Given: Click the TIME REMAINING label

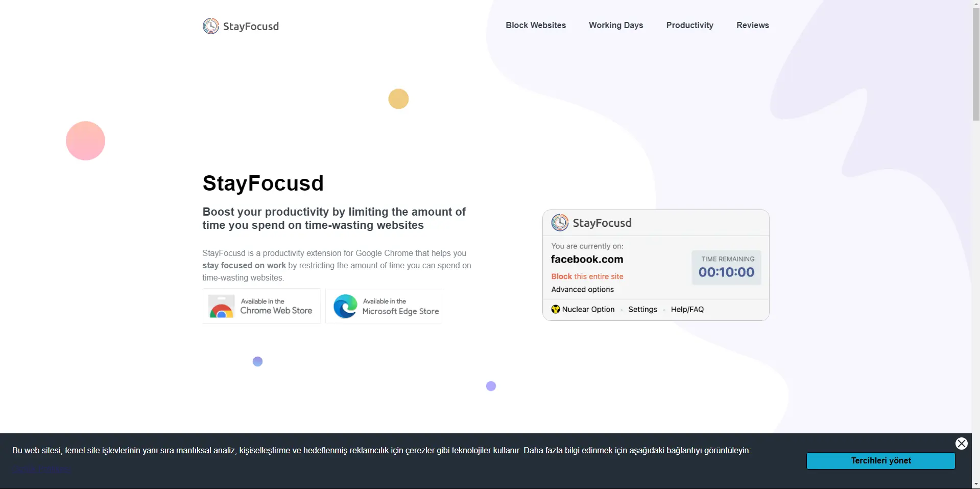Looking at the screenshot, I should (728, 259).
